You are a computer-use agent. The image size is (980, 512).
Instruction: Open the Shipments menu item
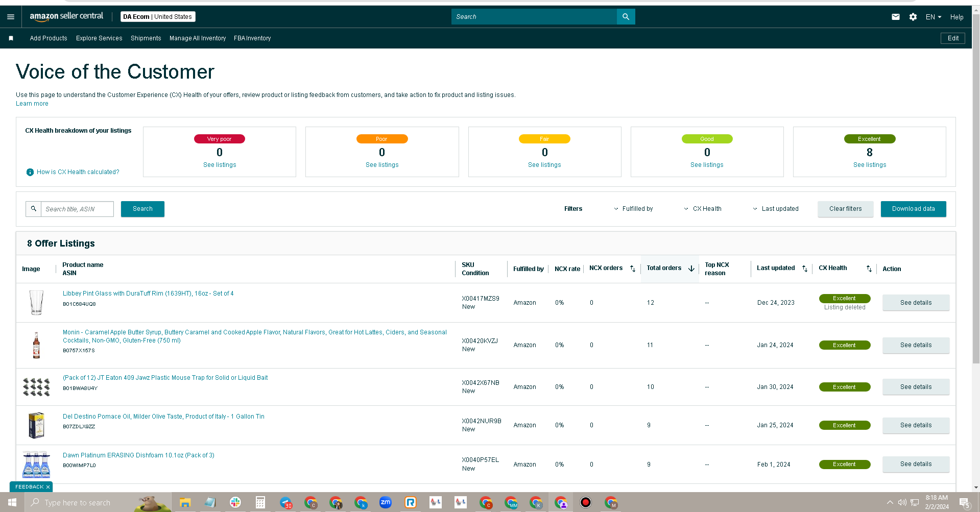pyautogui.click(x=146, y=38)
